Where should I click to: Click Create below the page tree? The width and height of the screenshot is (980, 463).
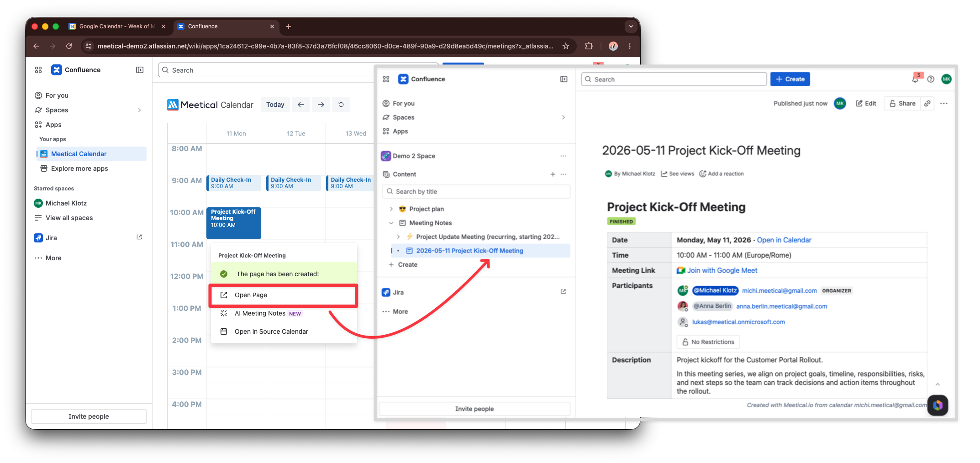click(403, 265)
